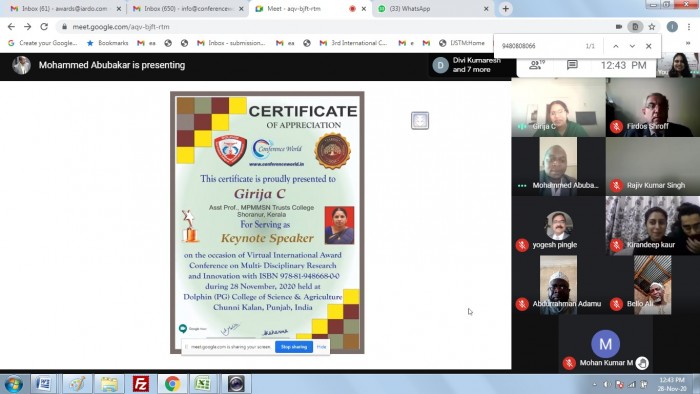
Task: Click the Windows Start orb
Action: (x=13, y=384)
